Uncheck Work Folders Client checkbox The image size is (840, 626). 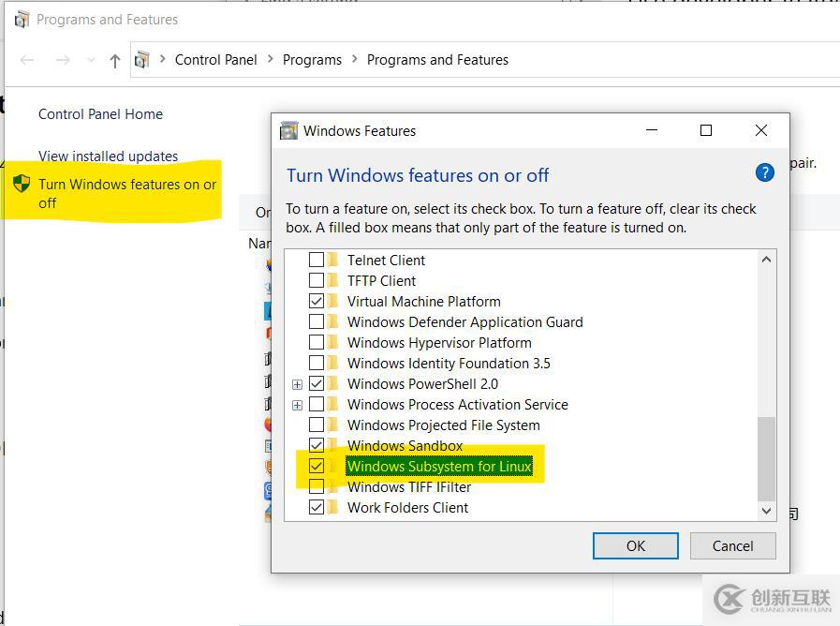(317, 507)
